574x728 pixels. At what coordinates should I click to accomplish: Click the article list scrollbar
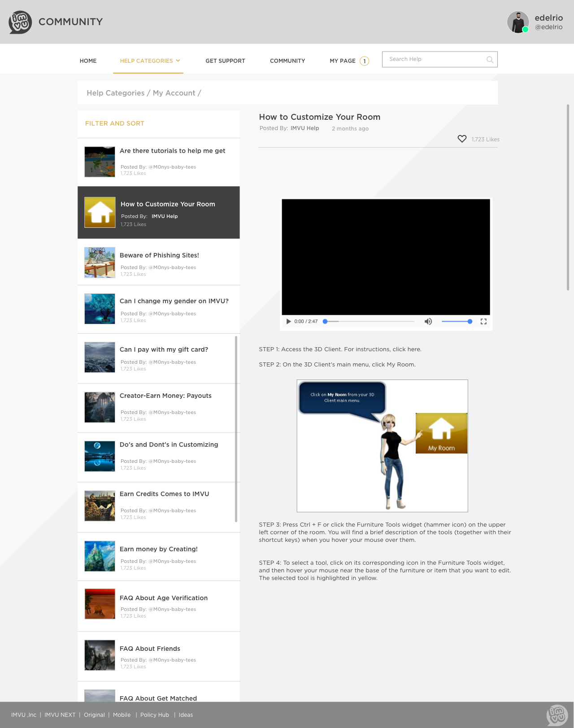(x=236, y=429)
